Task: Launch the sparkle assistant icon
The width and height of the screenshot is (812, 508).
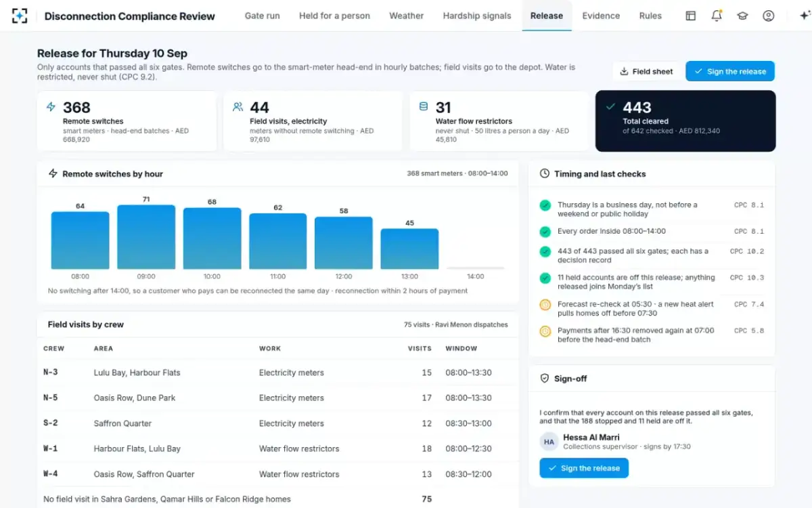Action: (x=805, y=16)
